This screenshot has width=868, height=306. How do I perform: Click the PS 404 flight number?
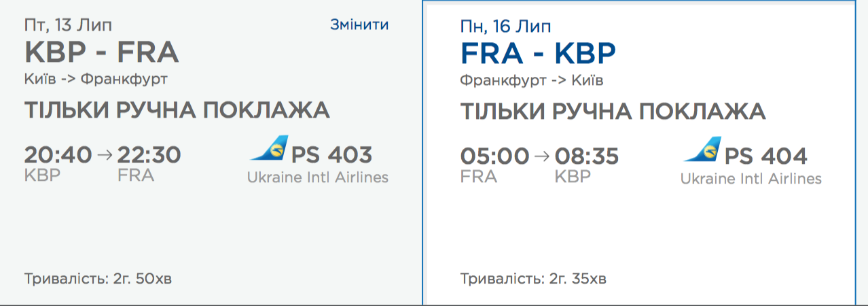(x=766, y=156)
